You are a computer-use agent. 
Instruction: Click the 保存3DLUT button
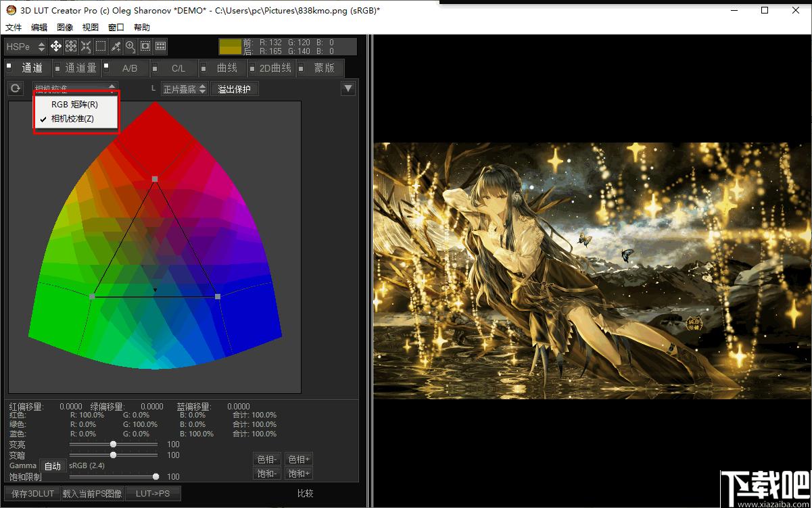[32, 494]
